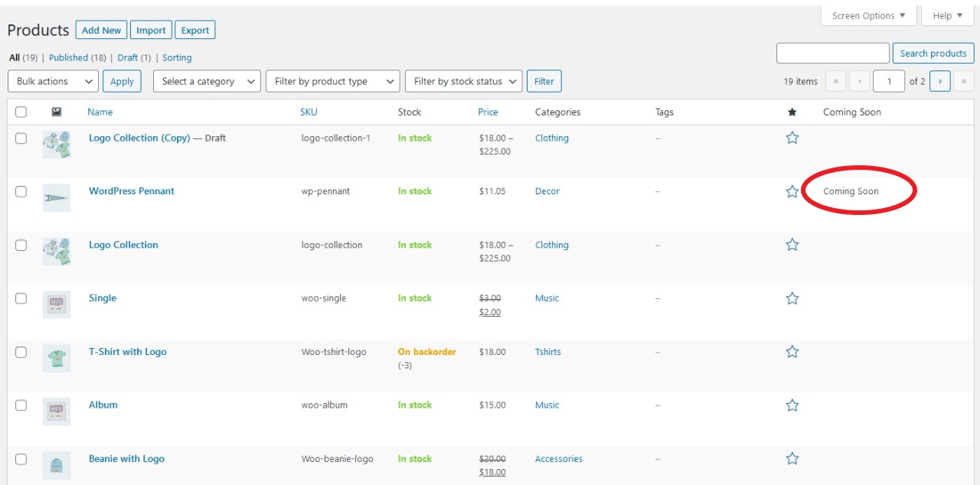Click the Featured star column header
This screenshot has width=980, height=485.
792,112
